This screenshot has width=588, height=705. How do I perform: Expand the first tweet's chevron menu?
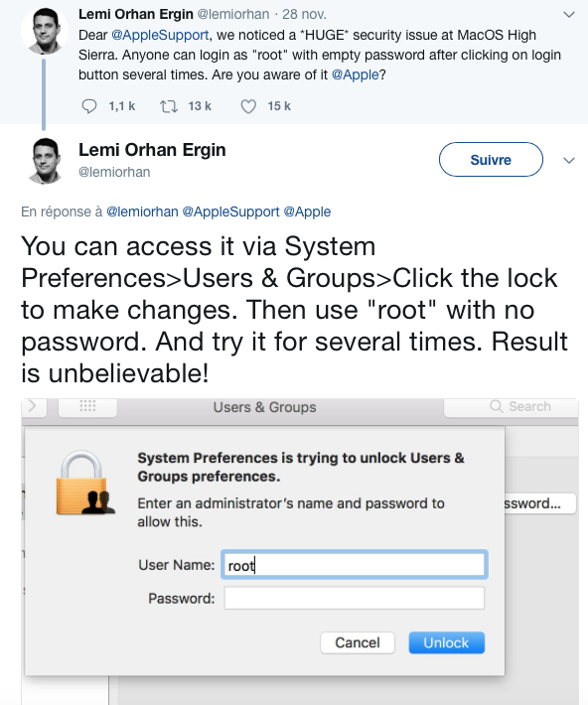[x=569, y=14]
